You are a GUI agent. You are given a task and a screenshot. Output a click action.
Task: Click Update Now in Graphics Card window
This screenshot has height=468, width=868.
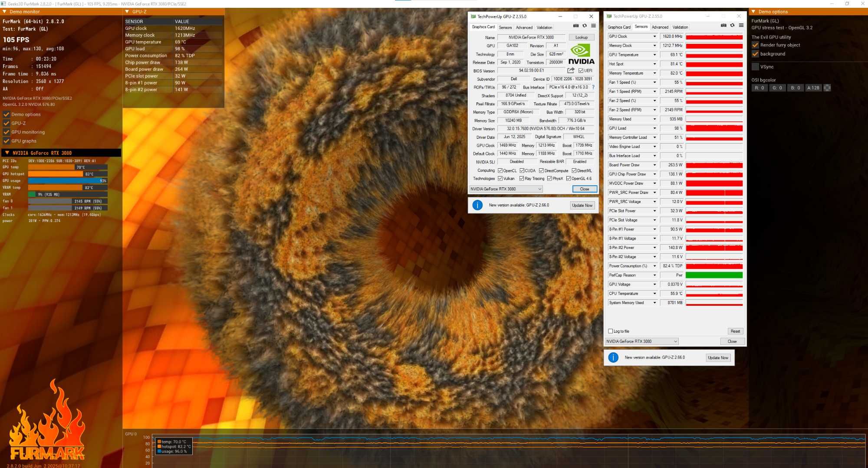[582, 205]
